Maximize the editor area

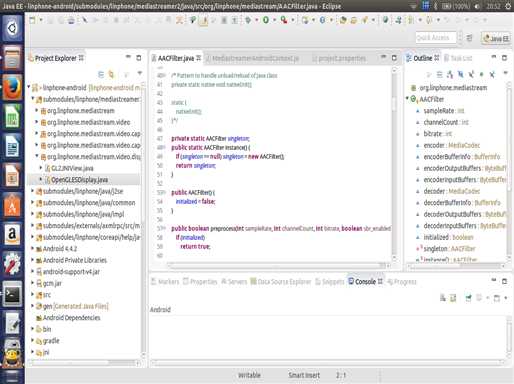[x=394, y=58]
